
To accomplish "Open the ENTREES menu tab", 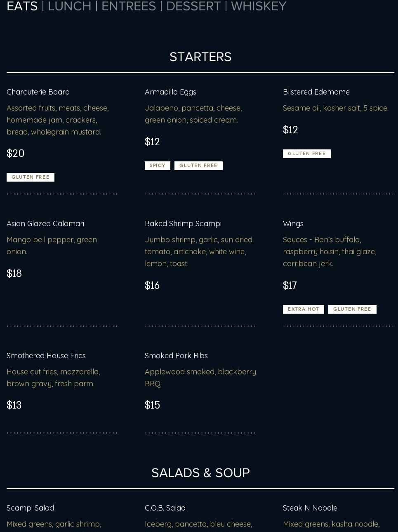I will 129,6.
